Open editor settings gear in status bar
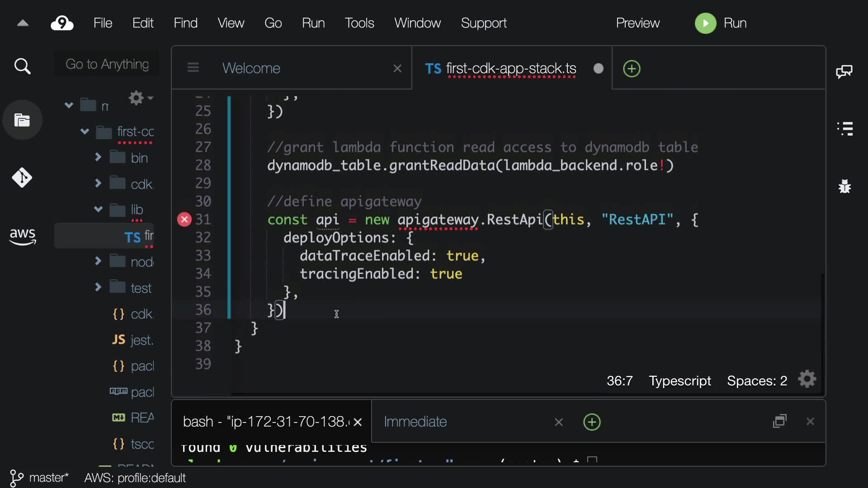 [807, 380]
